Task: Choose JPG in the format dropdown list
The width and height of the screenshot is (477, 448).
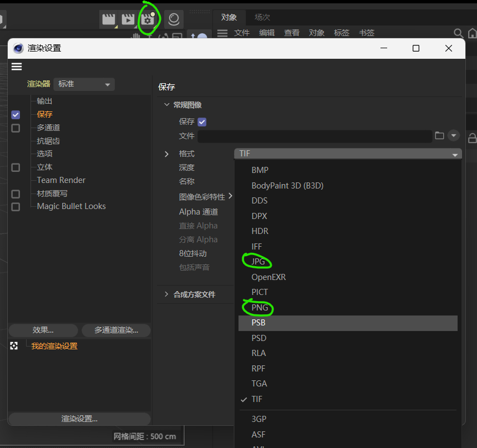Action: click(258, 262)
